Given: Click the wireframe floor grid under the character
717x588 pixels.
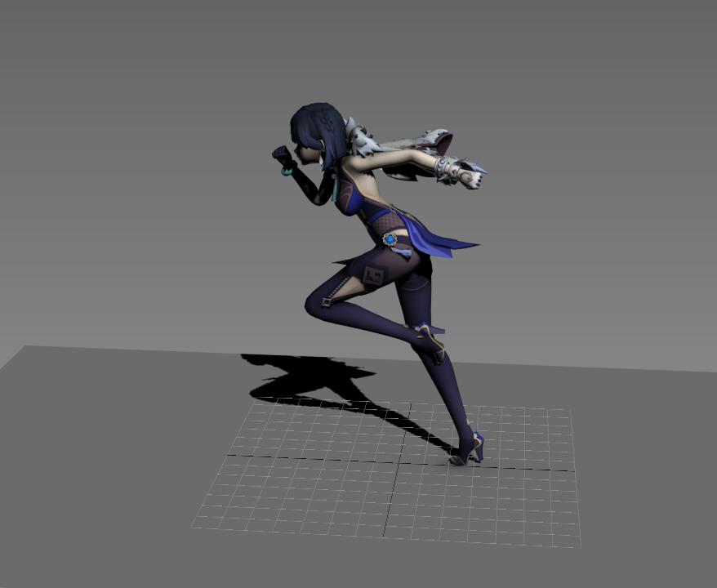Looking at the screenshot, I should tap(386, 473).
